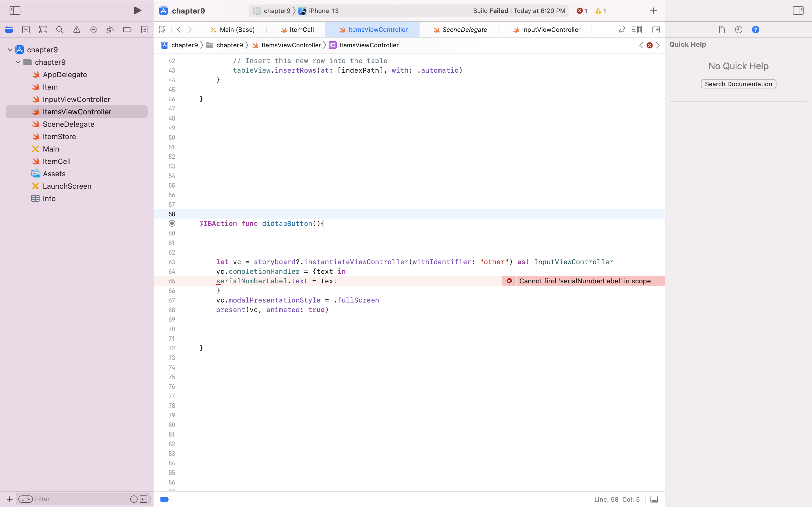Image resolution: width=812 pixels, height=507 pixels.
Task: Select the ItemsViewController tab
Action: (x=372, y=30)
